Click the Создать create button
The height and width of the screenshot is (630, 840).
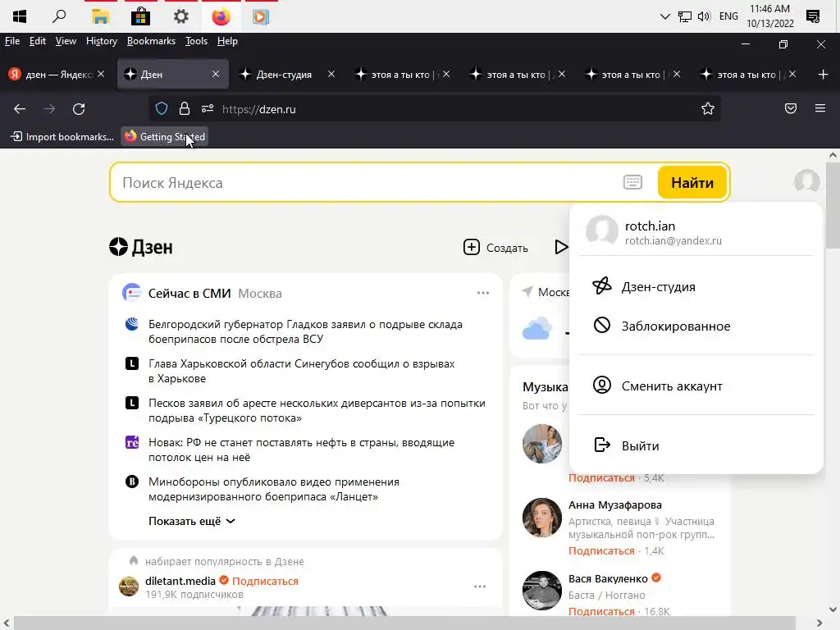pyautogui.click(x=495, y=248)
